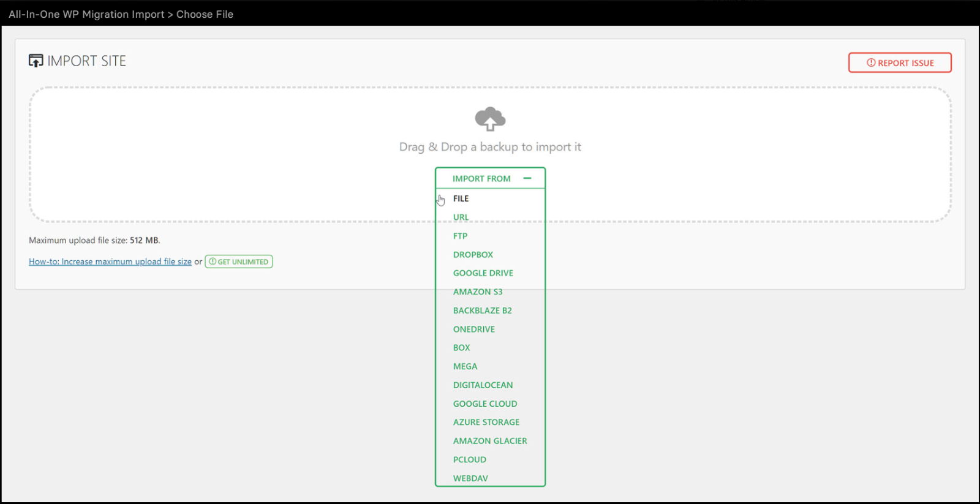Choose Dropbox as import source
Screen dimensions: 980x504
[473, 255]
